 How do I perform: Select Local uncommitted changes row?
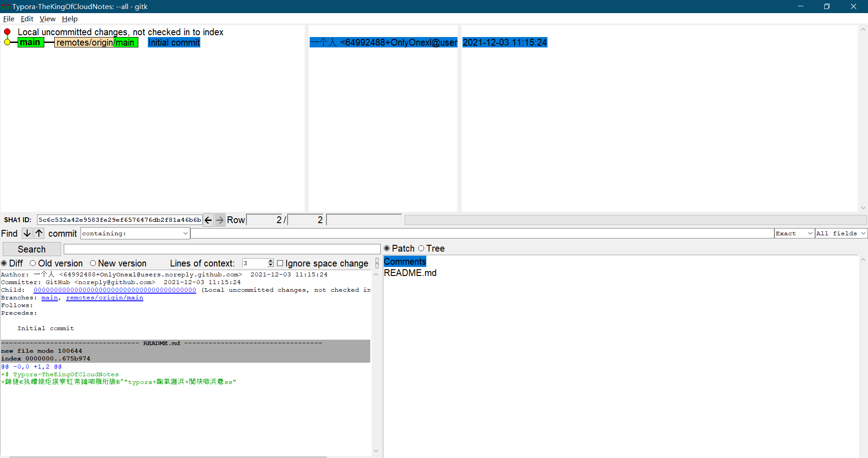(x=120, y=32)
